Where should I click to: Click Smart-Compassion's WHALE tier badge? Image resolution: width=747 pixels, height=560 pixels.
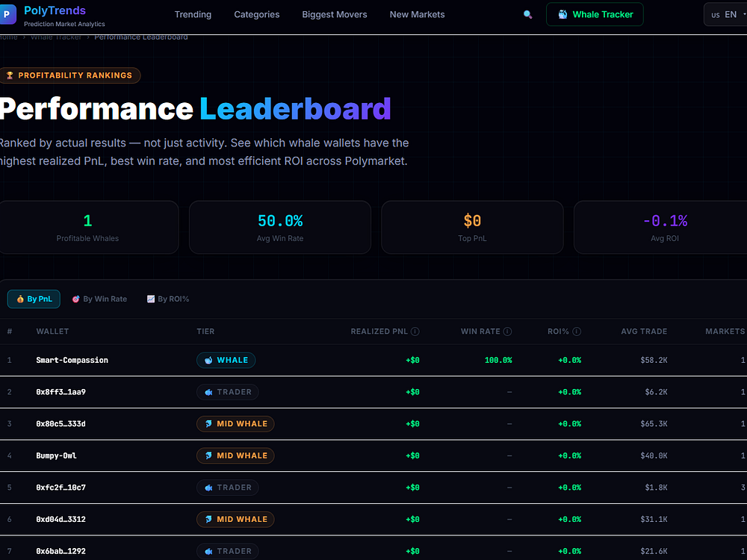point(226,361)
